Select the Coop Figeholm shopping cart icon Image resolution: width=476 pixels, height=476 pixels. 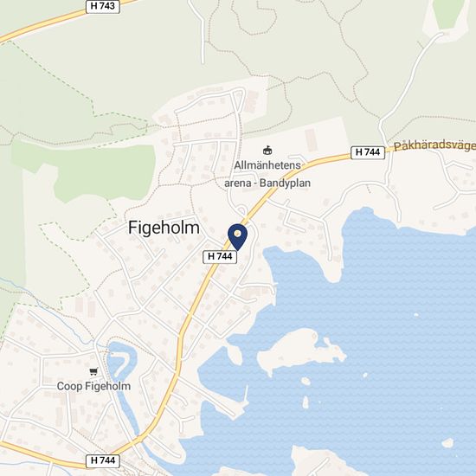coord(93,371)
